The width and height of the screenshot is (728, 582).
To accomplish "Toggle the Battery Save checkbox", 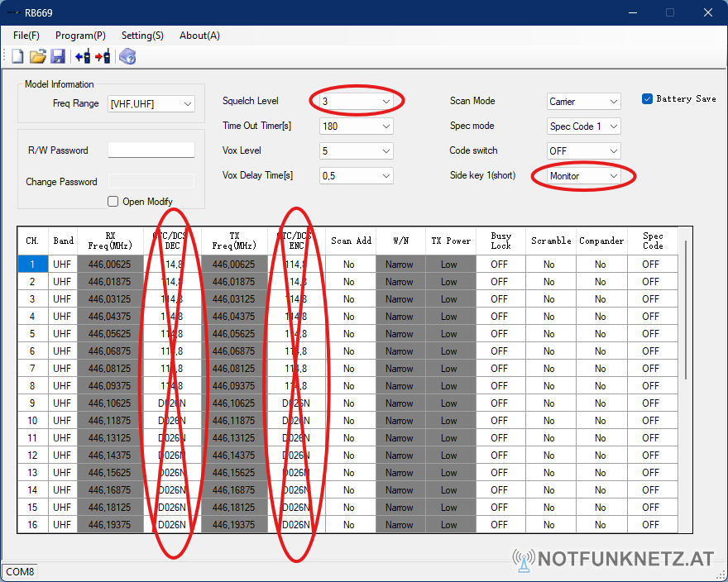I will click(x=647, y=98).
